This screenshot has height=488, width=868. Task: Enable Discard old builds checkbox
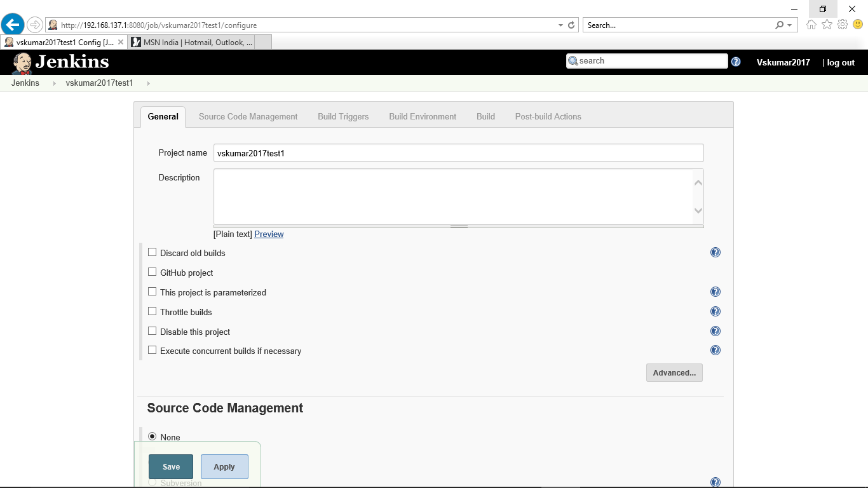point(152,252)
